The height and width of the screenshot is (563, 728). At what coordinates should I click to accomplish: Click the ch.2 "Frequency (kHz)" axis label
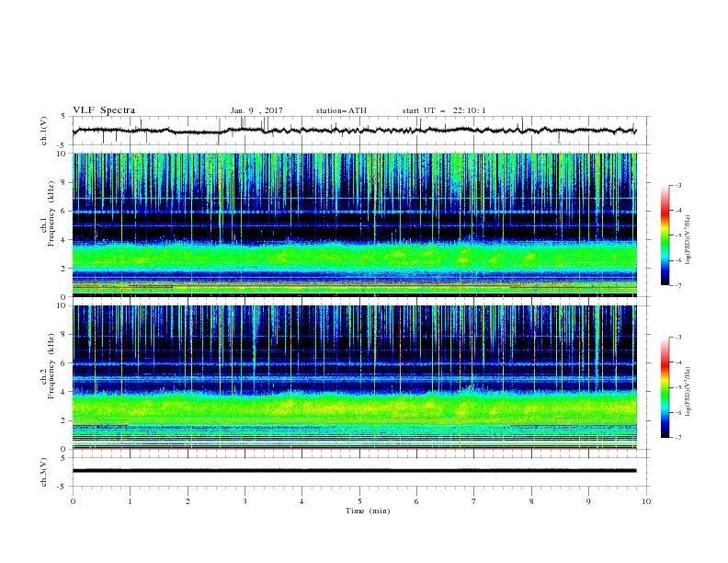click(x=51, y=366)
